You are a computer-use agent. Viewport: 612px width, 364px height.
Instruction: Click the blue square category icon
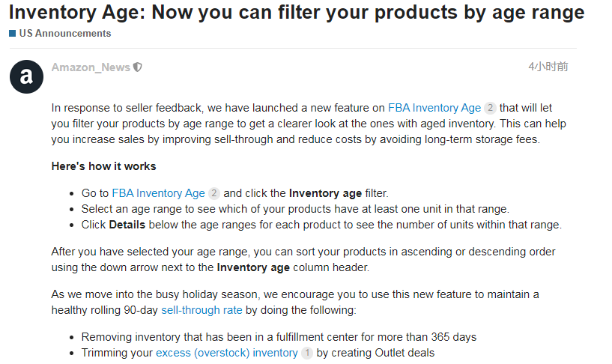[x=13, y=34]
